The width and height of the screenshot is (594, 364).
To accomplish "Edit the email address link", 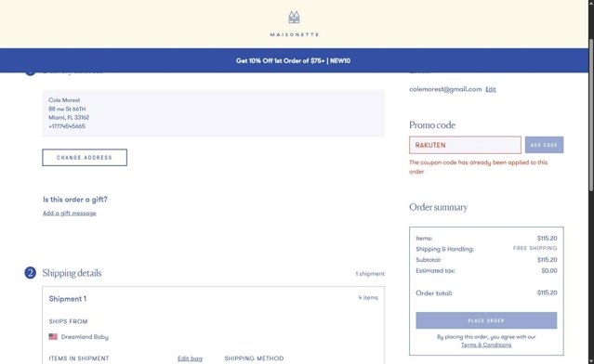I will click(x=491, y=89).
